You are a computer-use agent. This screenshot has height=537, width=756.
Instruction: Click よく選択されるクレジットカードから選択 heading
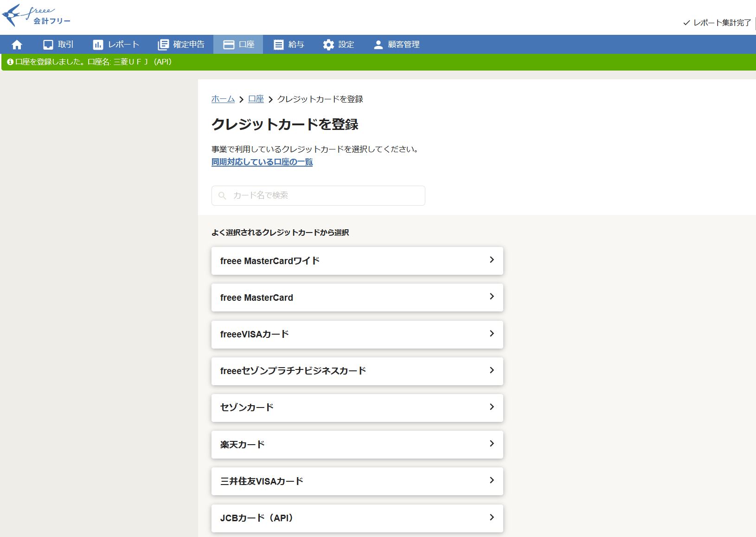click(x=280, y=233)
